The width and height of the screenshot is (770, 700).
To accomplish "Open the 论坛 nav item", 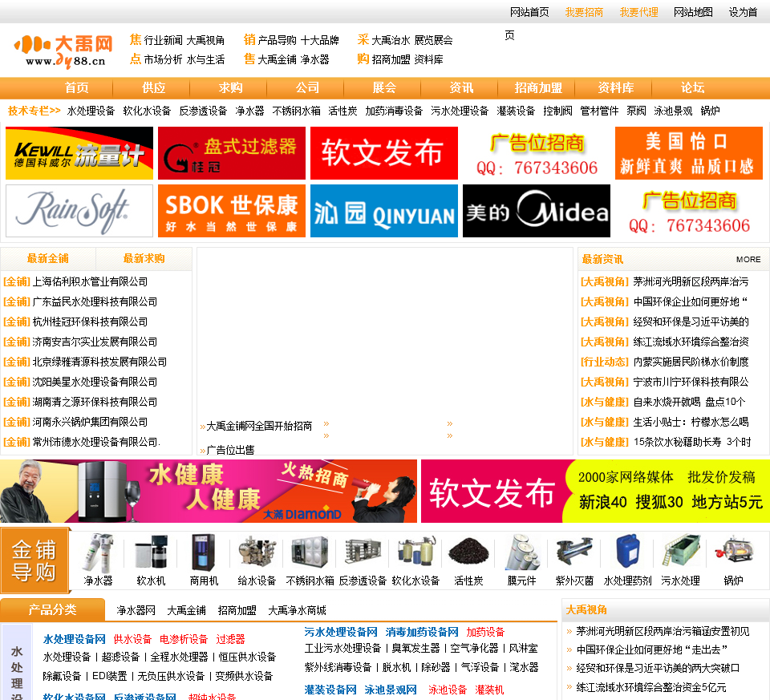I will [x=692, y=88].
